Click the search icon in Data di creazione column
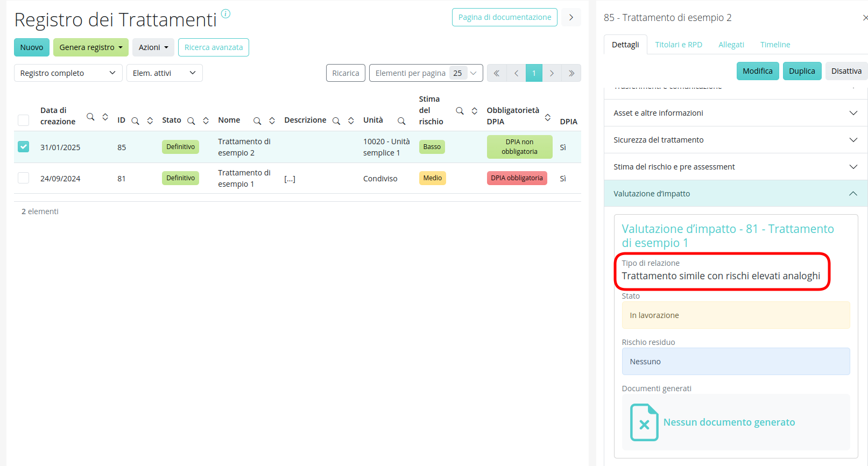The image size is (868, 466). [x=90, y=117]
